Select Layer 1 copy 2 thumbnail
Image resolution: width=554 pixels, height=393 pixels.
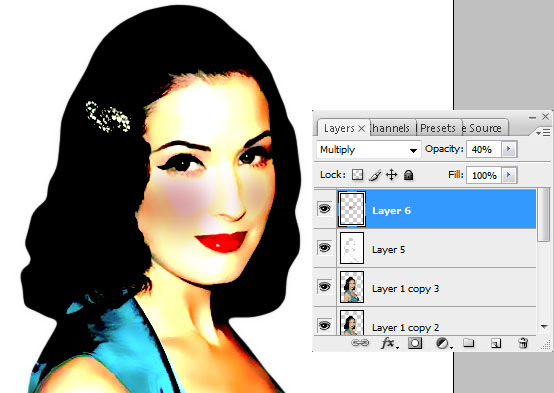(x=352, y=322)
